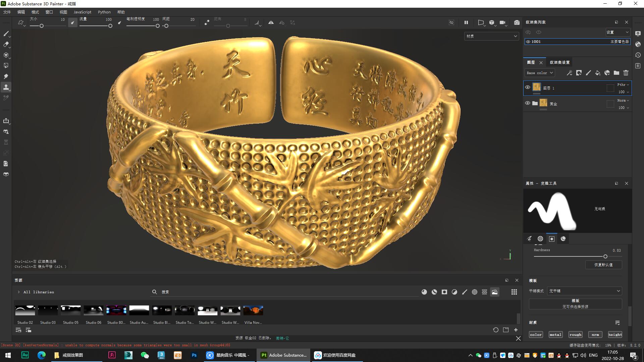Open the Base color channel dropdown

tap(539, 73)
